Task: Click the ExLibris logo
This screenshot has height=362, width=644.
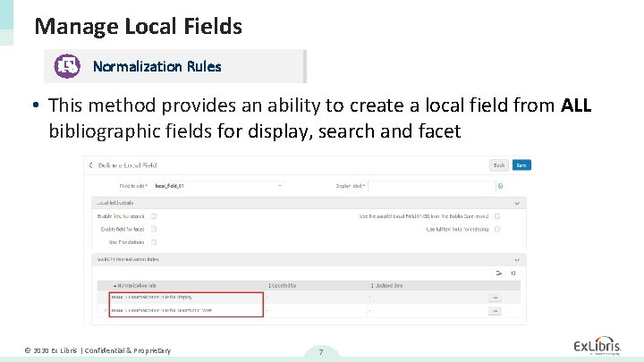Action: (597, 346)
